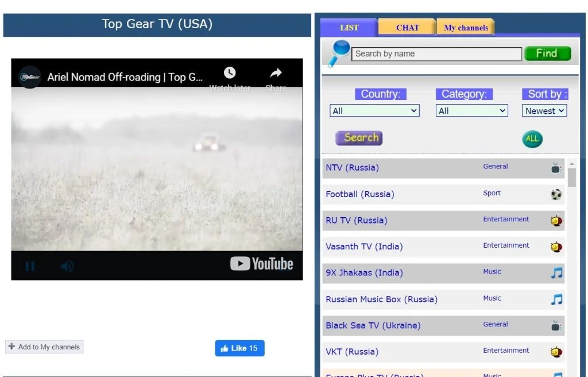Click the magnifying glass search icon

point(339,53)
